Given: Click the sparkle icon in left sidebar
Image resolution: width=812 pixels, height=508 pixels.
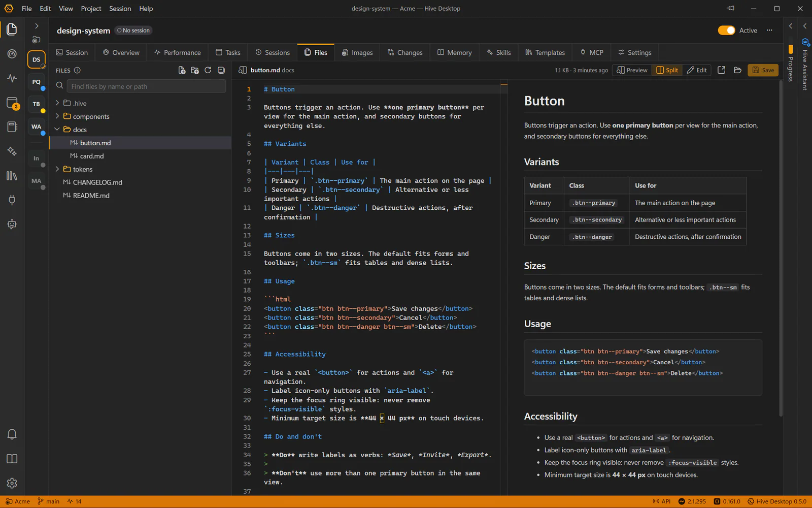Looking at the screenshot, I should pyautogui.click(x=12, y=151).
